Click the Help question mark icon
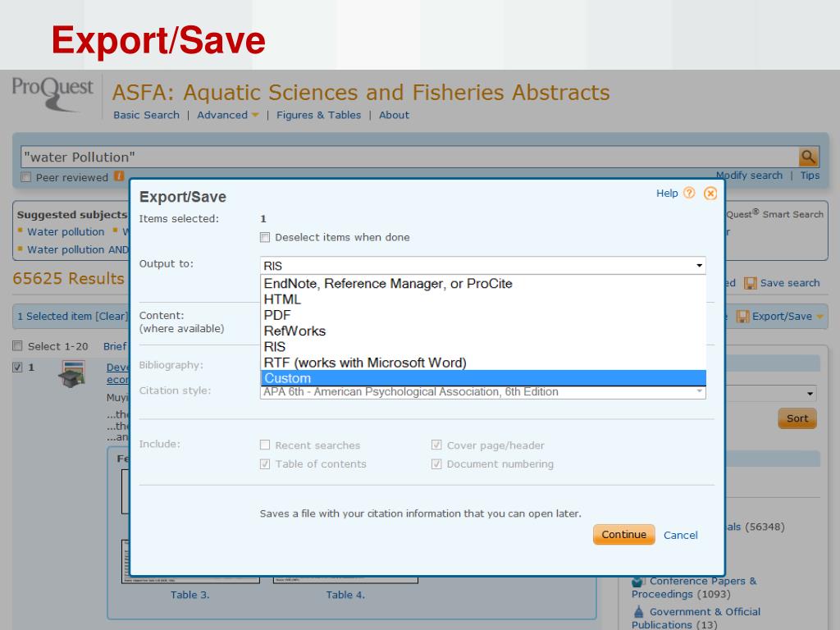Screen dimensions: 840x630 [x=689, y=193]
